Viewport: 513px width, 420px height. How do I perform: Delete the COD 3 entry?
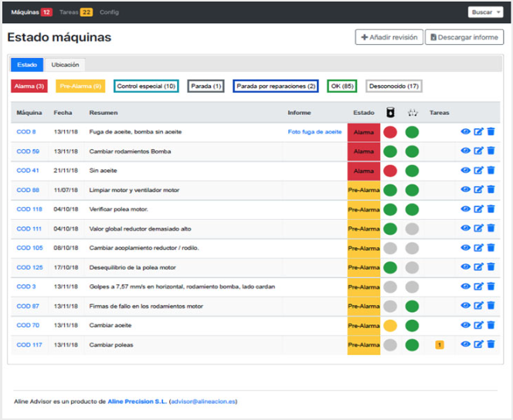tap(491, 286)
